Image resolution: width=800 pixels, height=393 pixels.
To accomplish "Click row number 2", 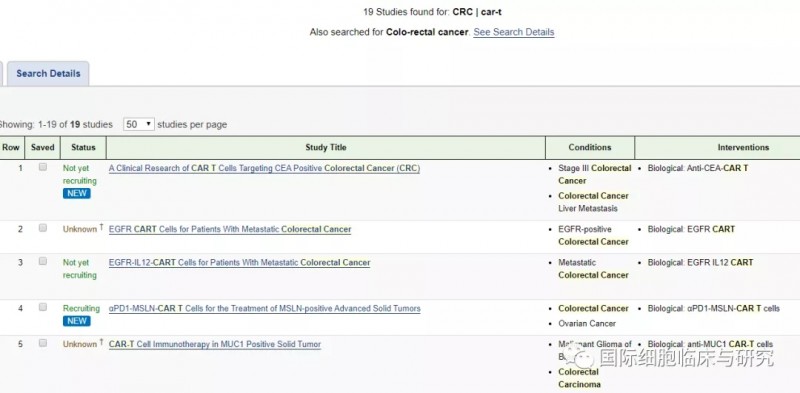I will (x=20, y=229).
